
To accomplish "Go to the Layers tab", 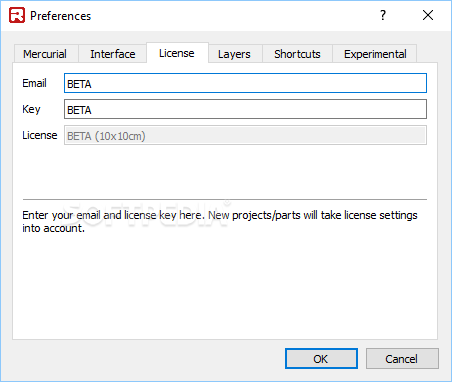I will pos(235,54).
